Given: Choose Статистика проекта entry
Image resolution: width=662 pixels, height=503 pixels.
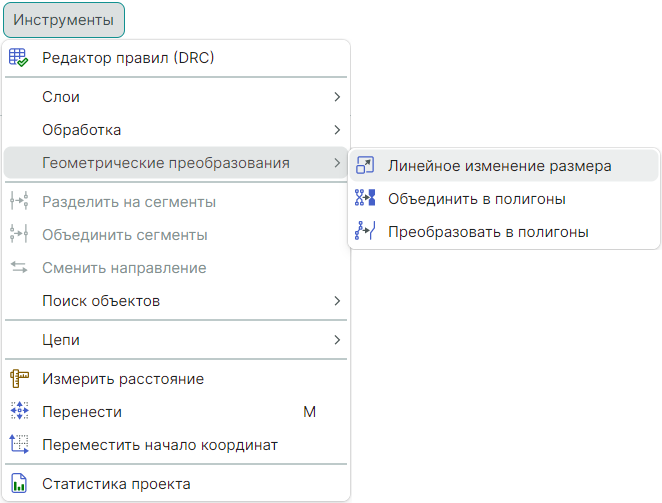Looking at the screenshot, I should [x=116, y=484].
